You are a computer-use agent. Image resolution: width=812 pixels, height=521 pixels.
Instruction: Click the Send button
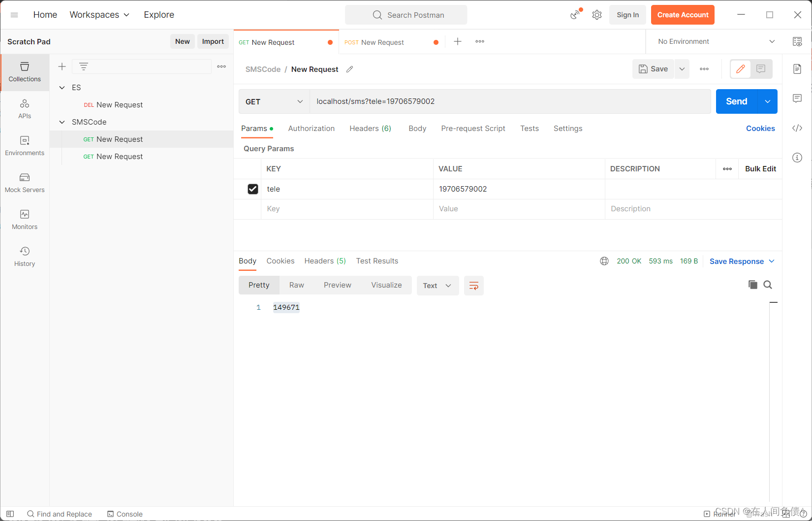click(737, 101)
